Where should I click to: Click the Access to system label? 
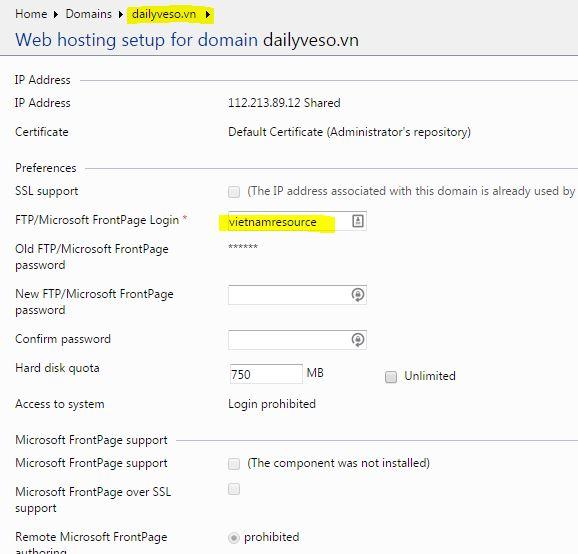(60, 404)
